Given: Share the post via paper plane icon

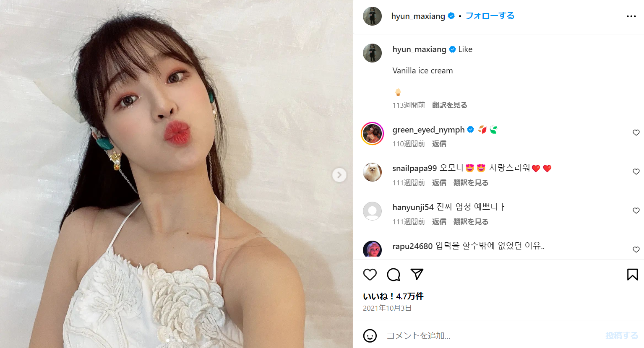Looking at the screenshot, I should coord(417,274).
